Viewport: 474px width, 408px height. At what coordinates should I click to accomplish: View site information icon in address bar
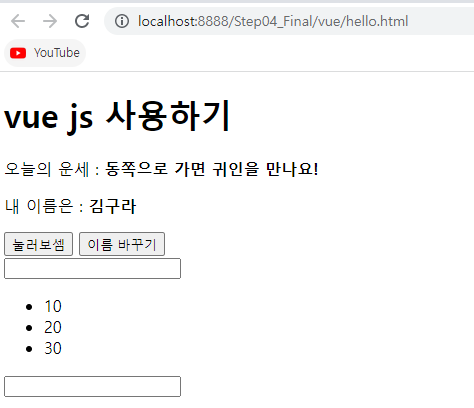coord(122,21)
